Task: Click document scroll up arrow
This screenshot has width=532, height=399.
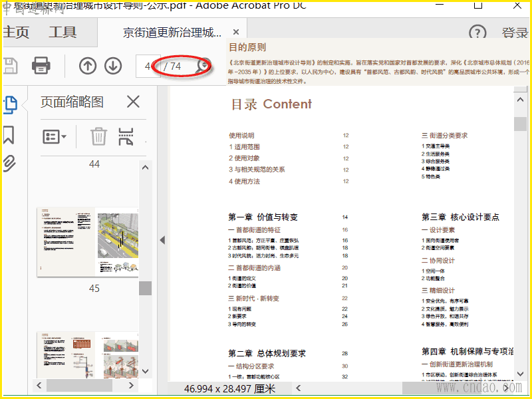Action: [x=520, y=100]
